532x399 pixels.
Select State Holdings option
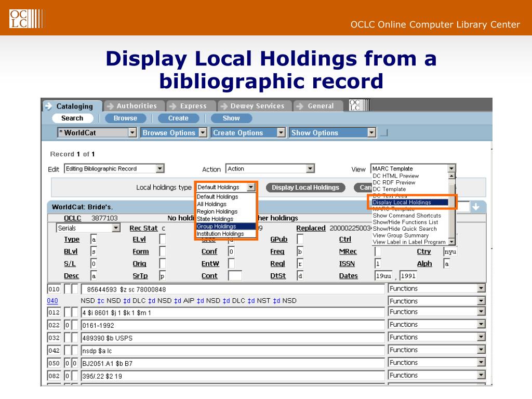pos(215,219)
